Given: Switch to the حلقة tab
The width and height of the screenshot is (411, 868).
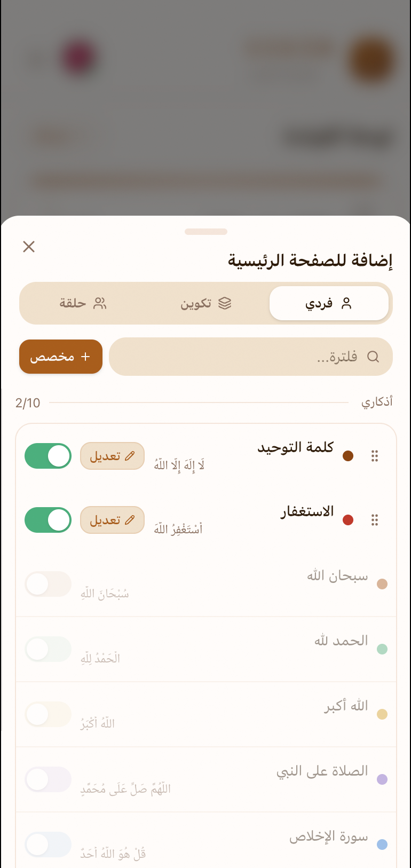Looking at the screenshot, I should pos(83,303).
